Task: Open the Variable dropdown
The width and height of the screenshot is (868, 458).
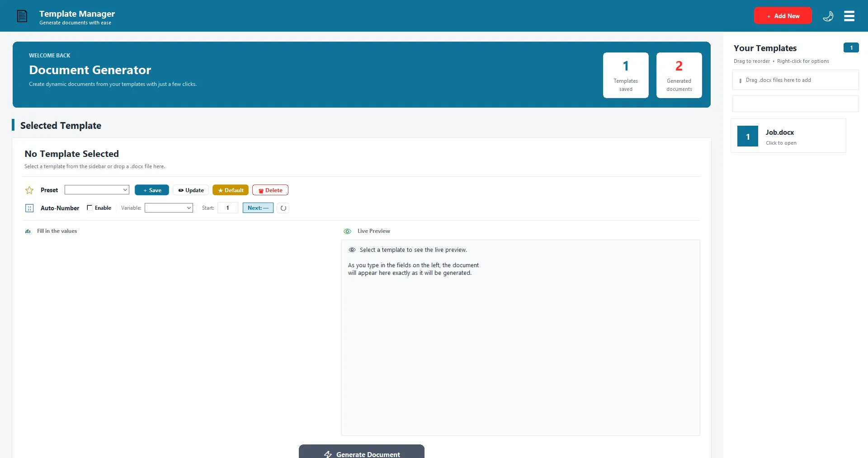Action: pyautogui.click(x=169, y=208)
